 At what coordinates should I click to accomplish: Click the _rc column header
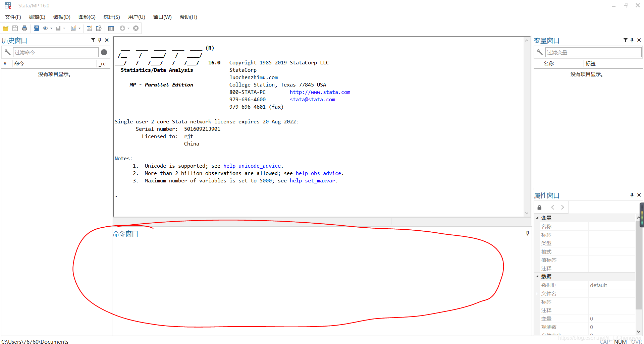[103, 63]
